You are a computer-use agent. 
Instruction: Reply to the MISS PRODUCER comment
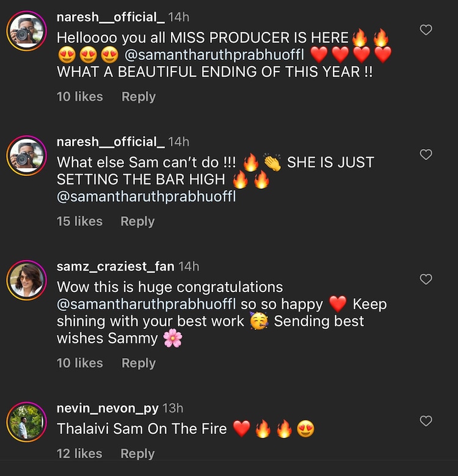tap(139, 97)
